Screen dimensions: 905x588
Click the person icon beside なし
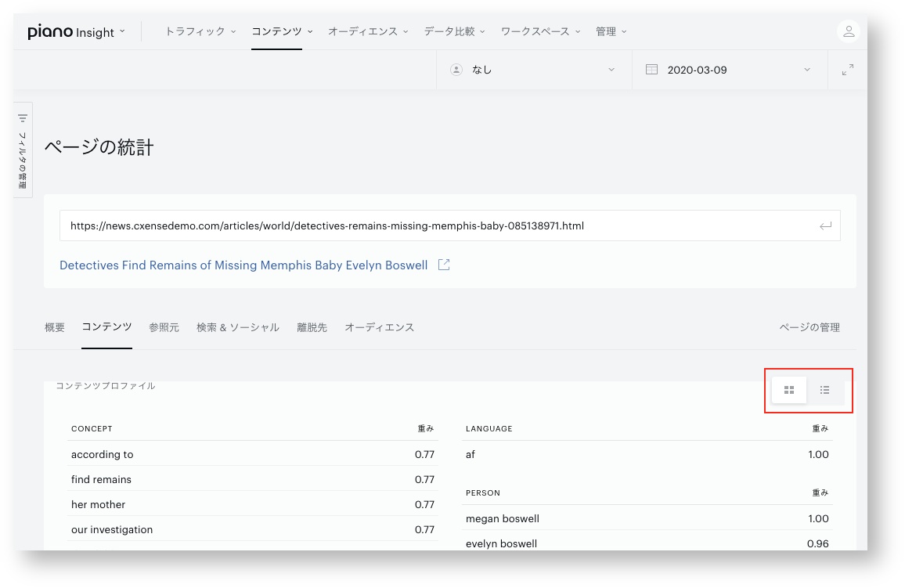point(456,70)
